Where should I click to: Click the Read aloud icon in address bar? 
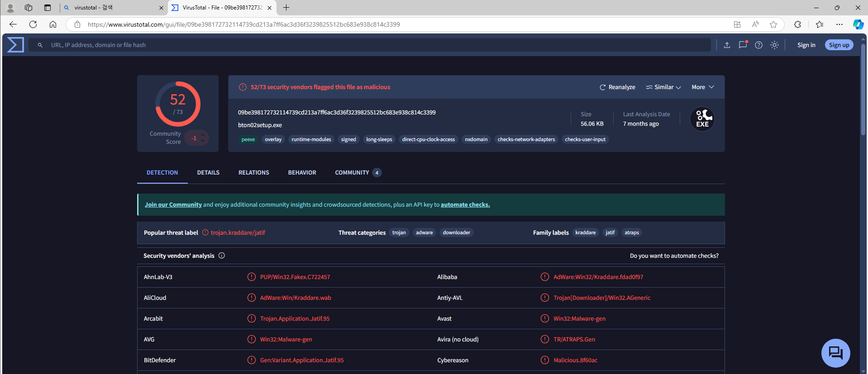tap(755, 24)
